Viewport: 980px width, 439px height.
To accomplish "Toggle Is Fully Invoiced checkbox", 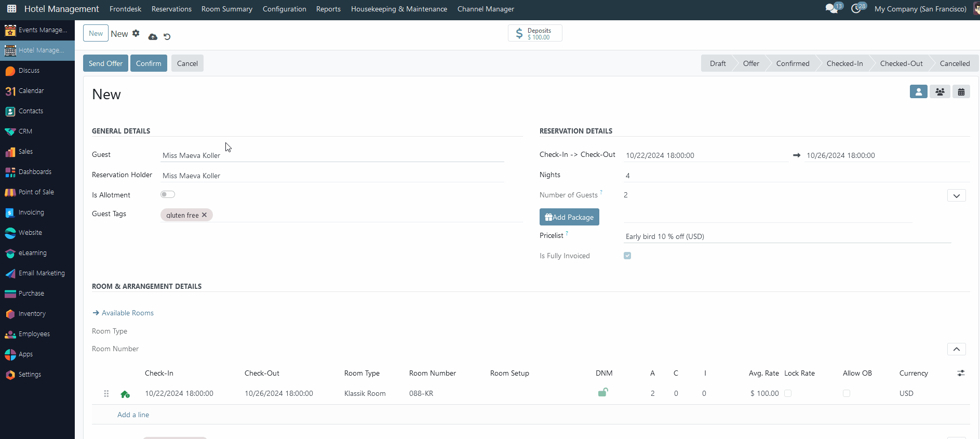I will click(x=627, y=256).
